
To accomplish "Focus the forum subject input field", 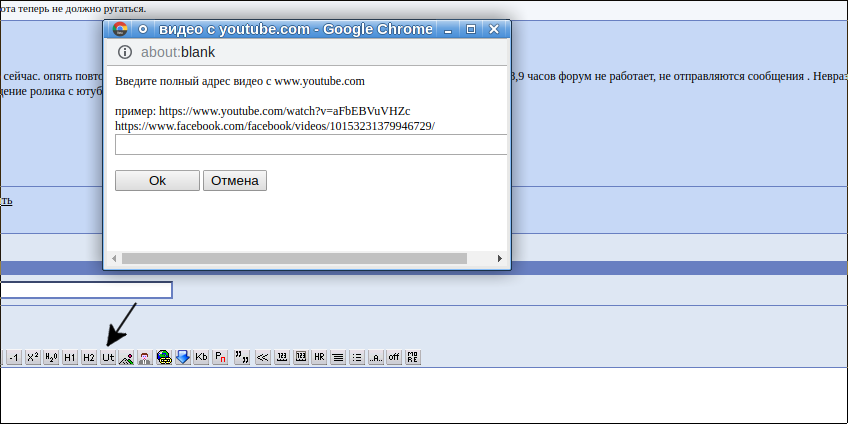I will 85,290.
